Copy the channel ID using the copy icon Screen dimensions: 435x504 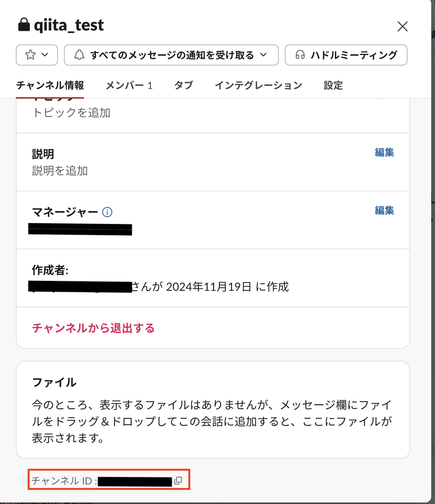click(179, 480)
